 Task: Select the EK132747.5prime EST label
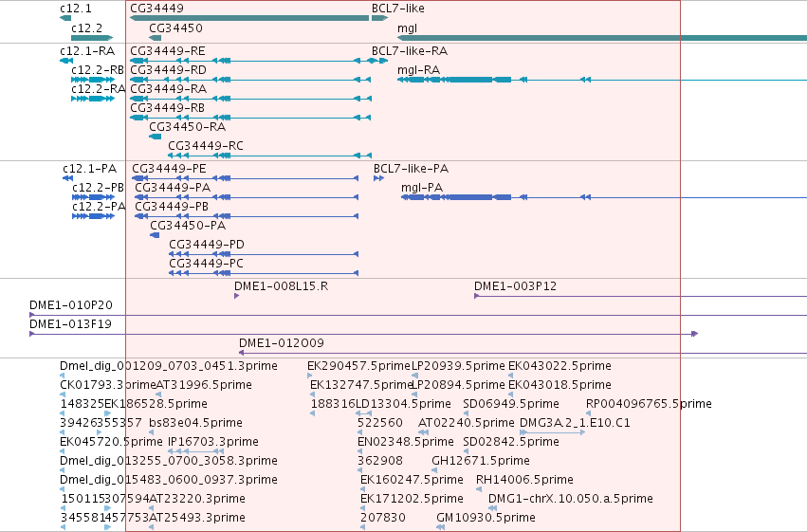pyautogui.click(x=362, y=385)
